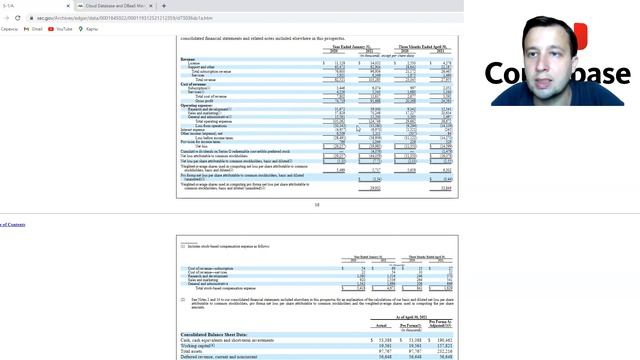Open a new browser tab
Viewport: 640px width, 360px height.
[x=164, y=6]
